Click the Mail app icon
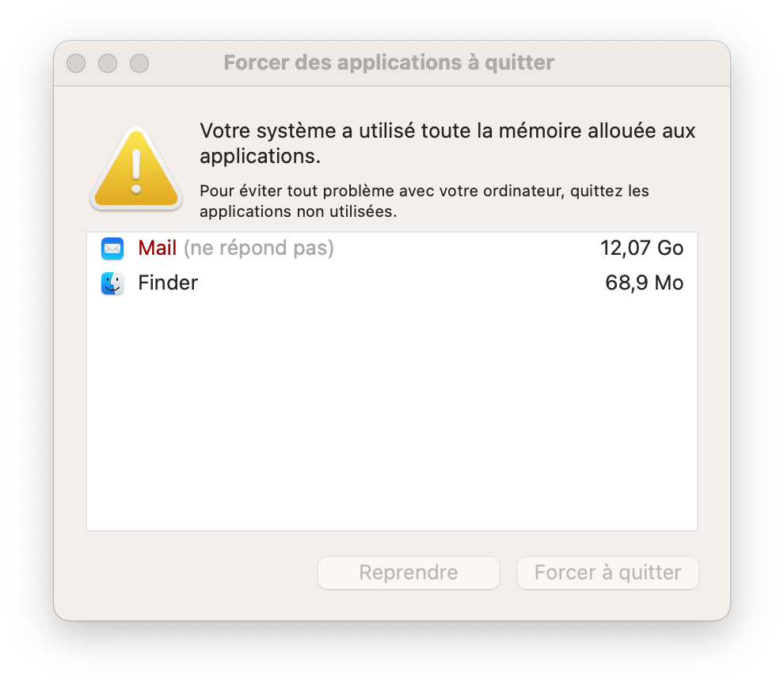Viewport: 784px width, 687px height. 112,249
